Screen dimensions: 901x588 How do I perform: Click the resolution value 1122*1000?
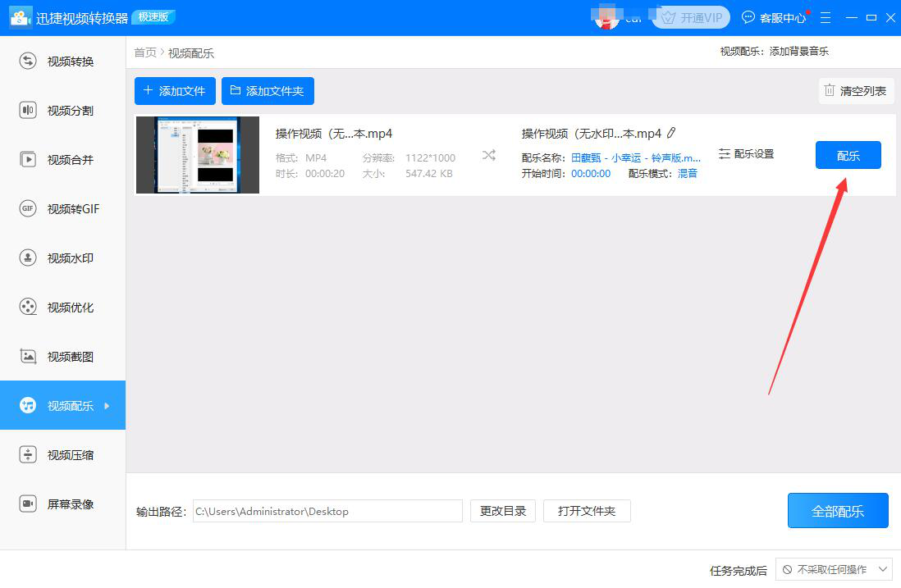[x=430, y=158]
